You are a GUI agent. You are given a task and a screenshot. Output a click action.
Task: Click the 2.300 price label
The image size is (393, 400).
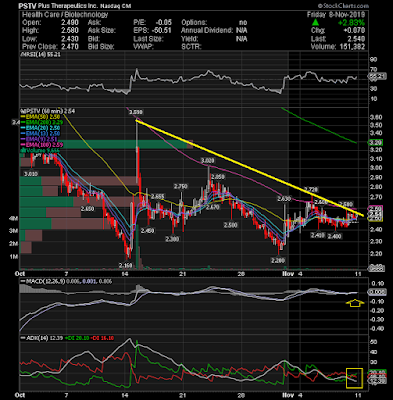[172, 239]
